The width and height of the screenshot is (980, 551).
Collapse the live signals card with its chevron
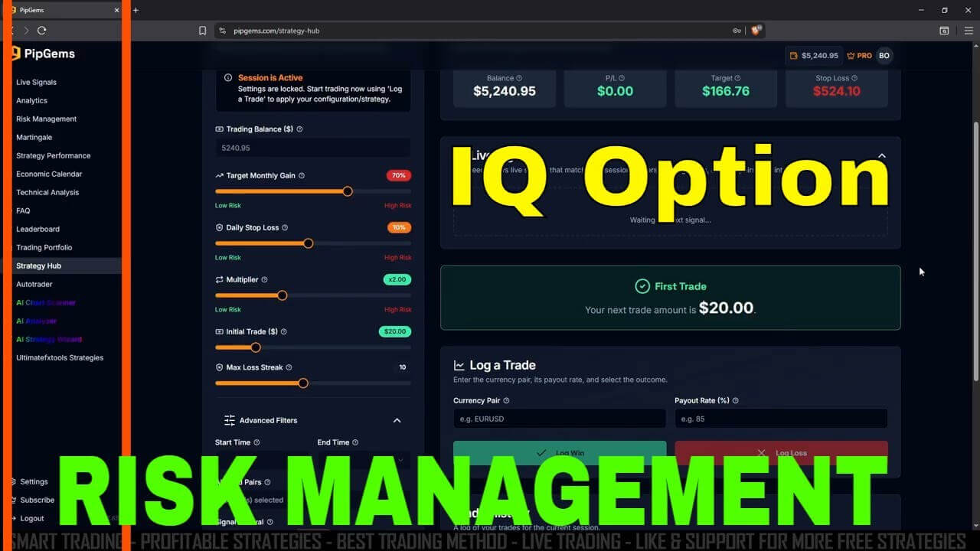[x=882, y=155]
